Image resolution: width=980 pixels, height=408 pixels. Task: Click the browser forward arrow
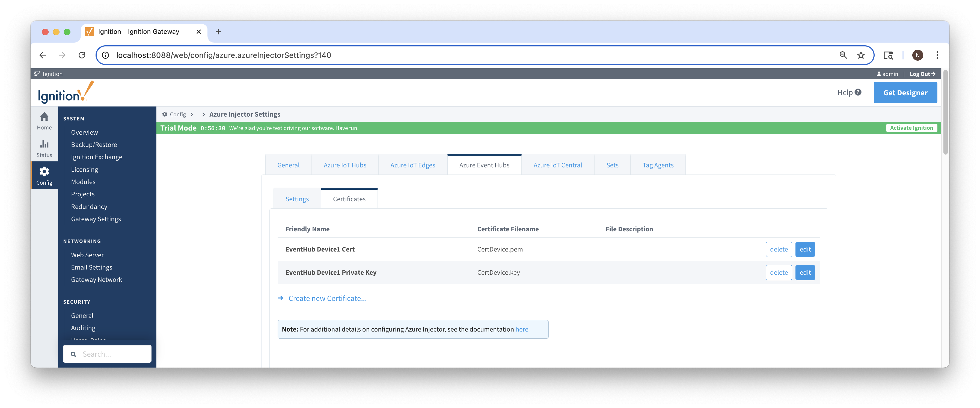tap(62, 55)
